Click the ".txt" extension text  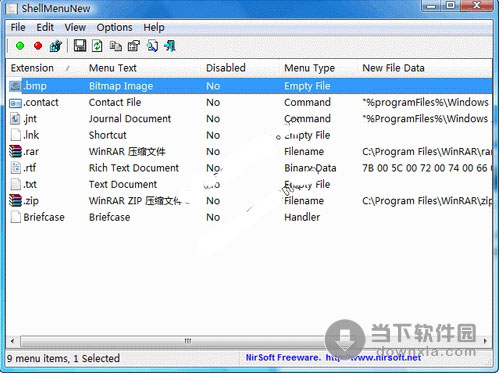pos(30,184)
